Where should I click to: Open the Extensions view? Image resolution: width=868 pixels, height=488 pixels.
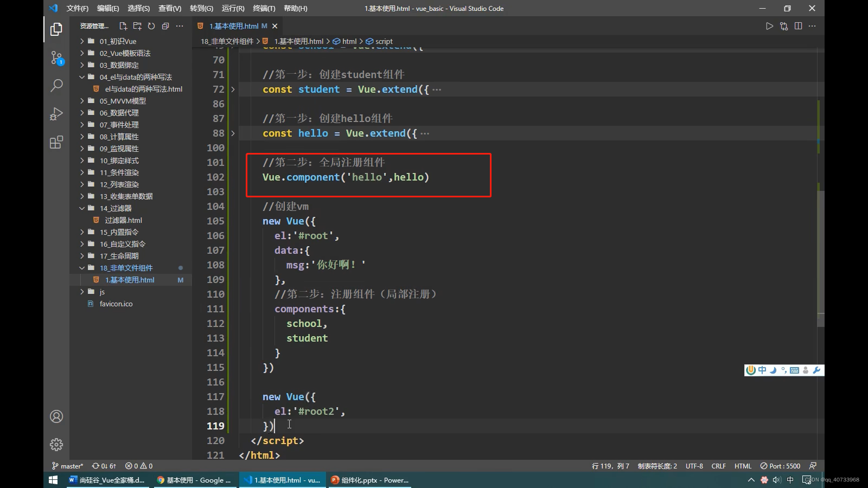click(56, 142)
